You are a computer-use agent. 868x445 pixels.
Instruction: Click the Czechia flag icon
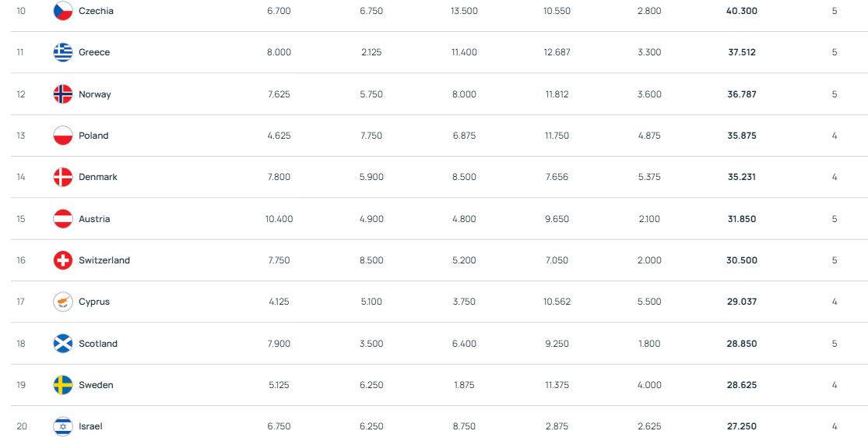click(63, 11)
